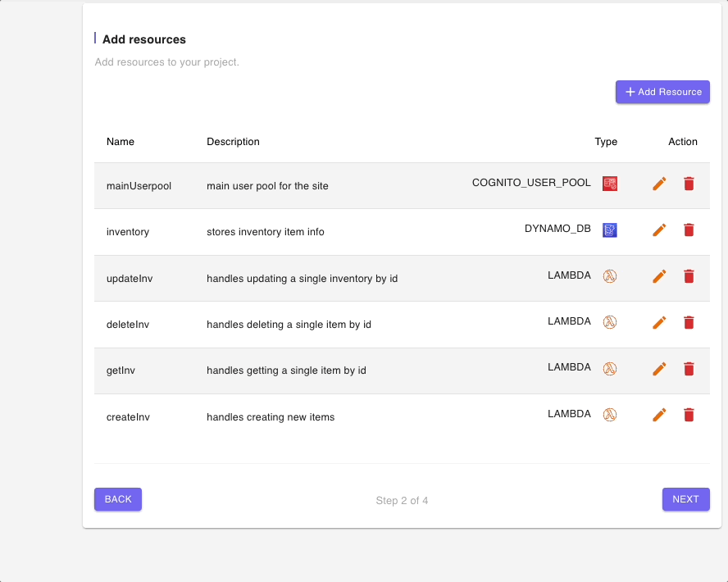Click the LAMBDA label in createInv row

click(x=569, y=413)
